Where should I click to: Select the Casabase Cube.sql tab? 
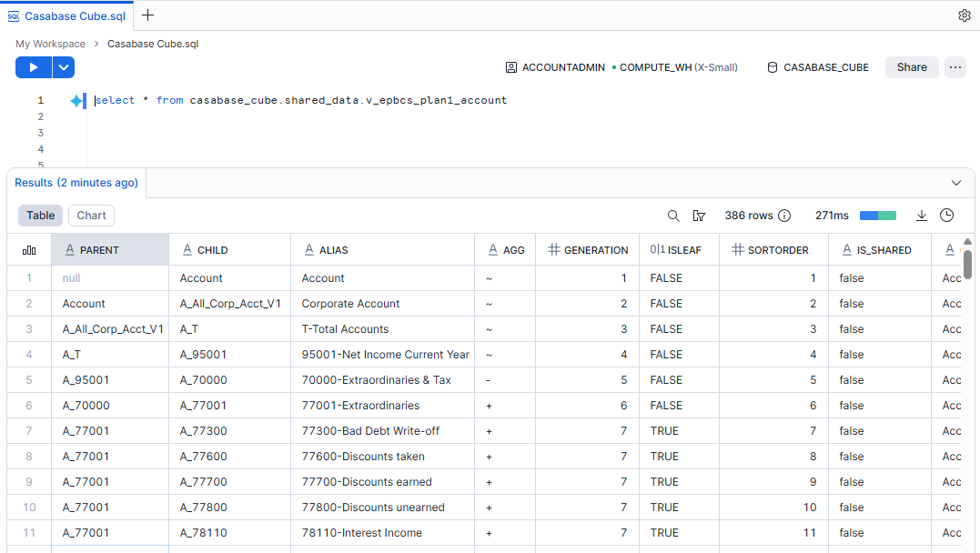click(66, 15)
